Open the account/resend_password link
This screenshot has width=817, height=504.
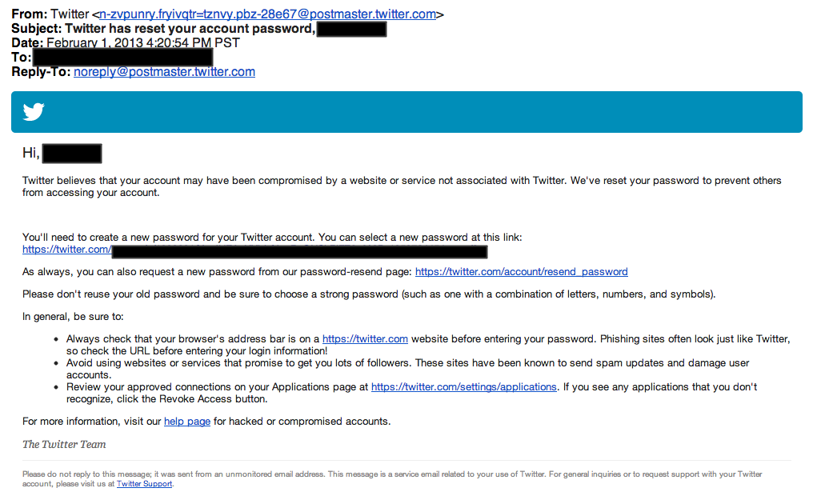(521, 271)
